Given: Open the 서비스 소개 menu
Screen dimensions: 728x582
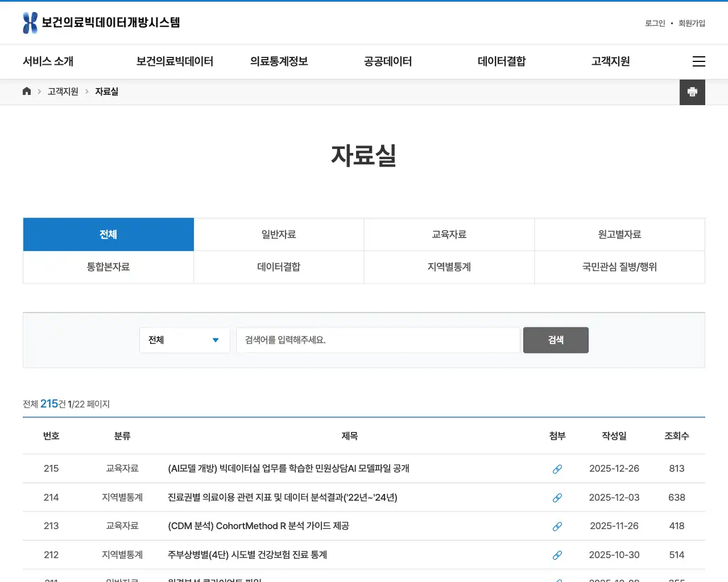Looking at the screenshot, I should pos(48,61).
